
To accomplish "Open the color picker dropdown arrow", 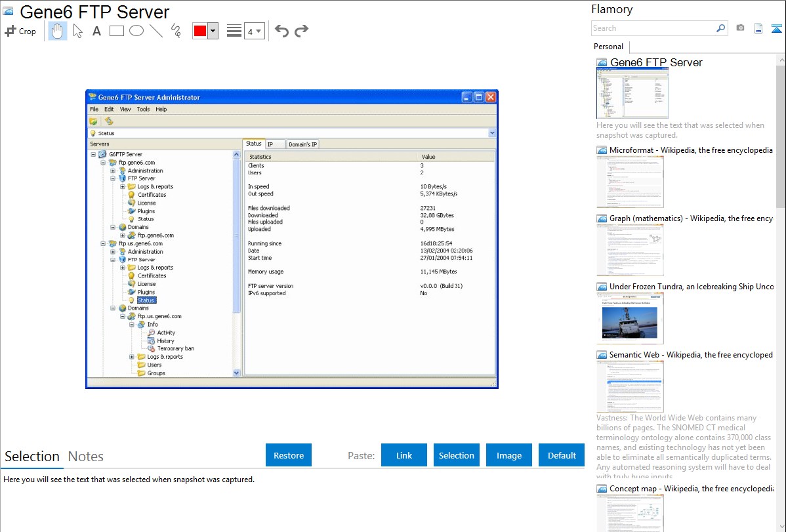I will [213, 31].
